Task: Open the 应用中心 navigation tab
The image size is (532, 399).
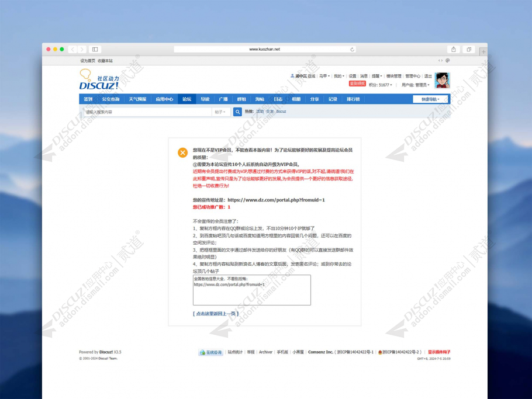Action: (x=164, y=99)
